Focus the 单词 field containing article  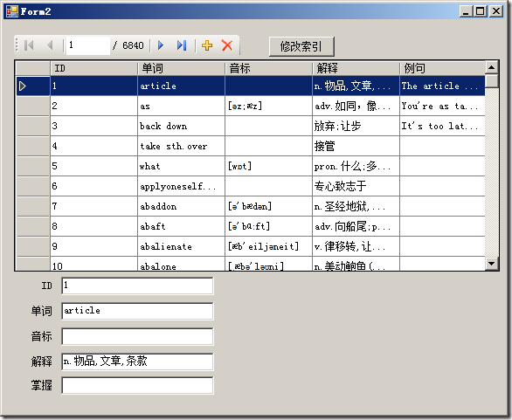click(x=137, y=311)
